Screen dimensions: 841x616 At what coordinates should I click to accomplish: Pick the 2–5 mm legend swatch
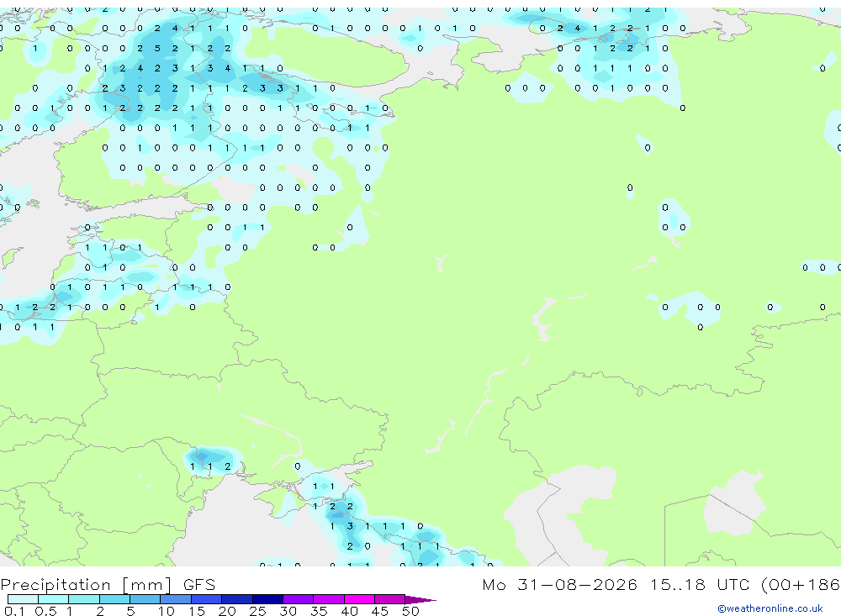click(x=114, y=599)
